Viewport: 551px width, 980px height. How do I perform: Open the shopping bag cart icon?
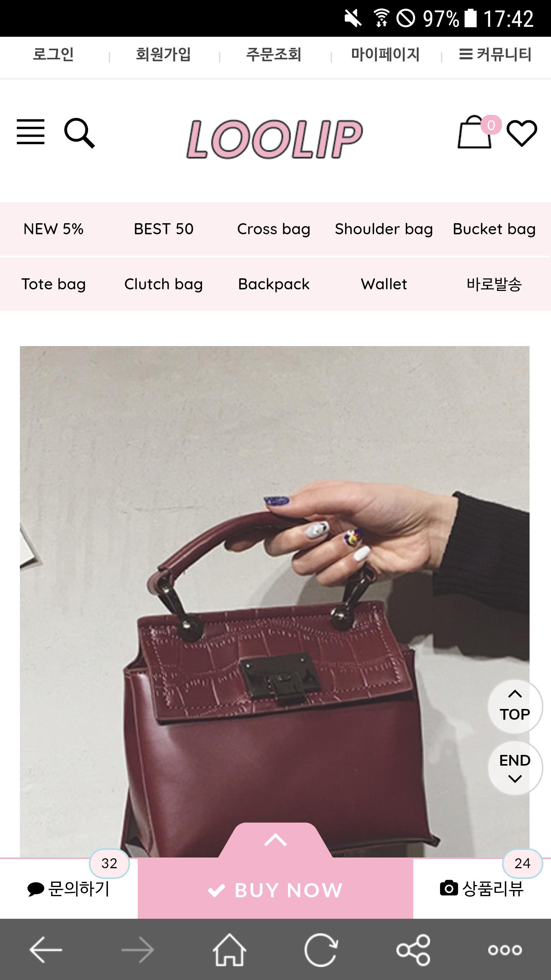coord(474,132)
